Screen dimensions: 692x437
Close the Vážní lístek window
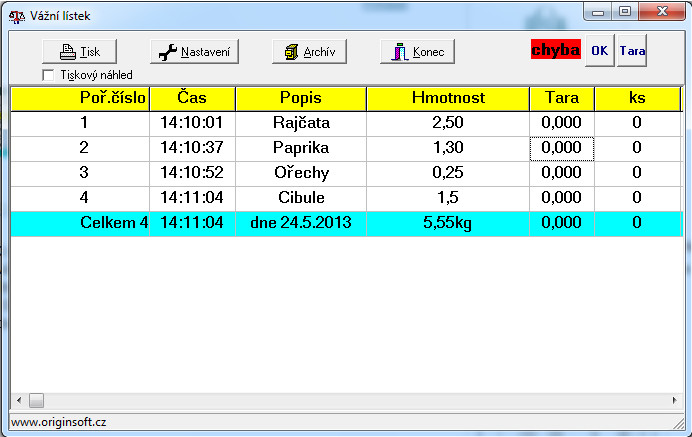tap(662, 12)
